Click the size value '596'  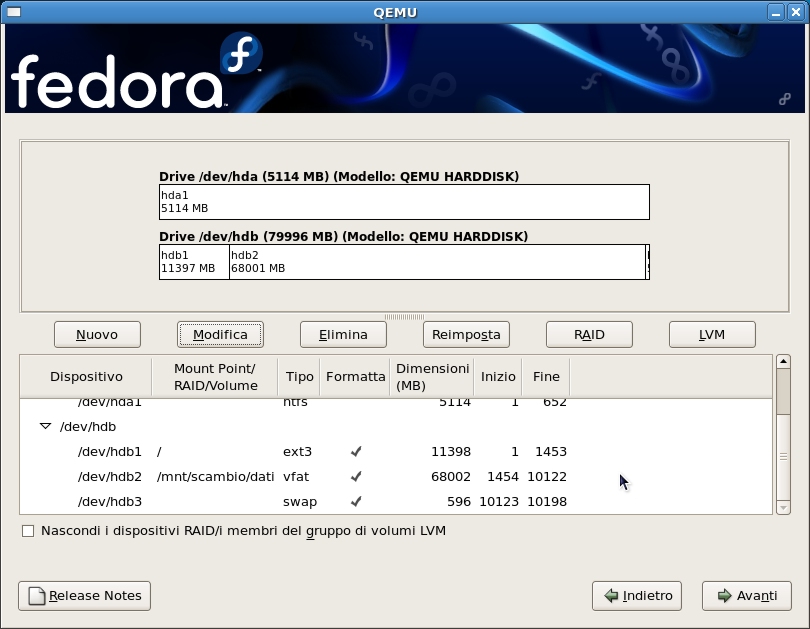[459, 501]
